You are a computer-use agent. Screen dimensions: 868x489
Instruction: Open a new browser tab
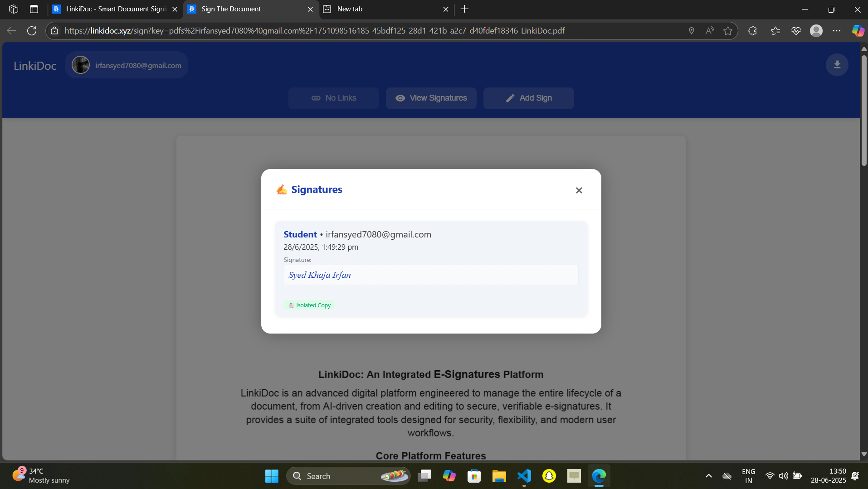coord(464,9)
